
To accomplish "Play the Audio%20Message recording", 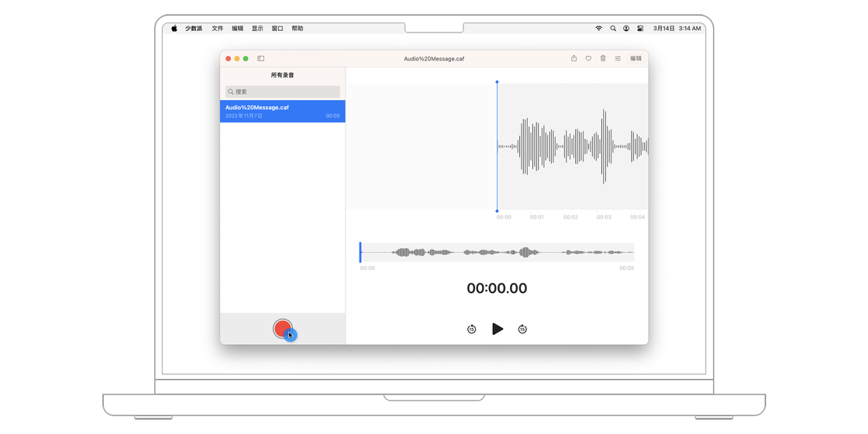I will click(498, 329).
